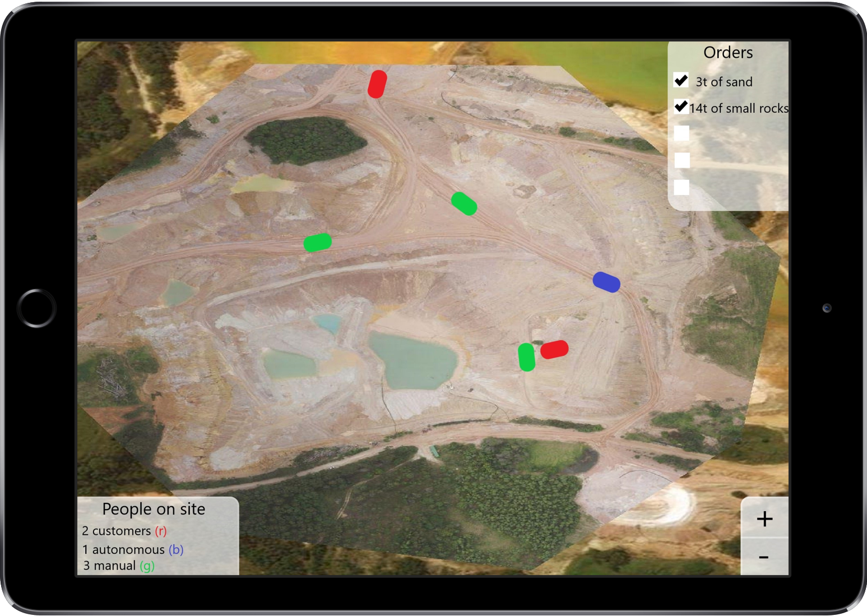Tick the empty checkbox directly below "14t of small rocks"

(681, 133)
